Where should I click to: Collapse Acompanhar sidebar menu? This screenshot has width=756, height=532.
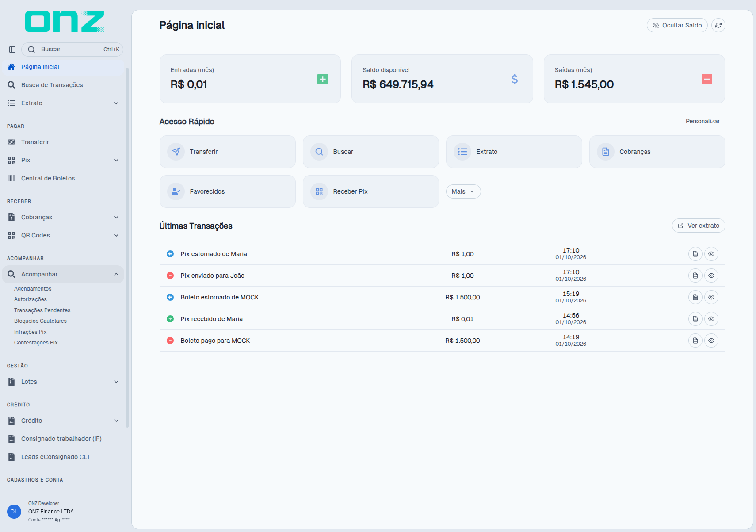click(x=63, y=274)
